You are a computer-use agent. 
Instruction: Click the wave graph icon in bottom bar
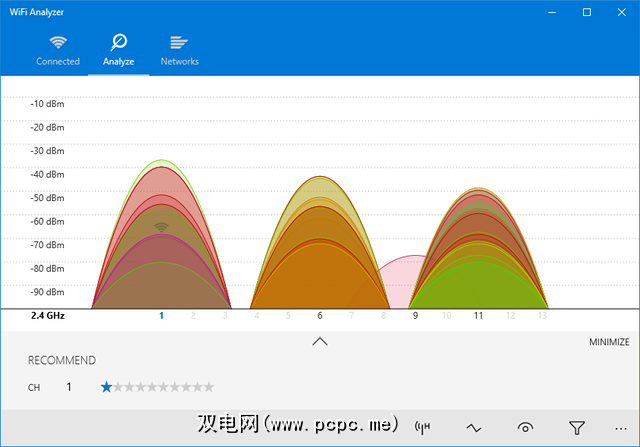(x=474, y=428)
